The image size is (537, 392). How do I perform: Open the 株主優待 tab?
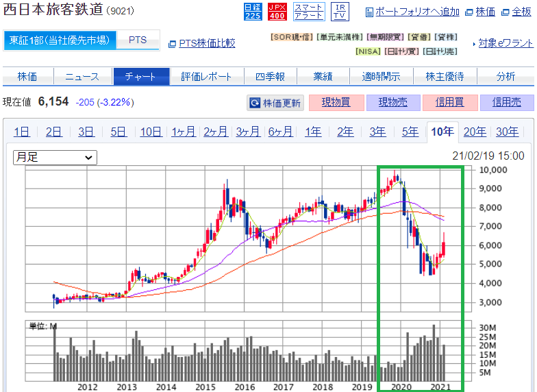pos(445,77)
